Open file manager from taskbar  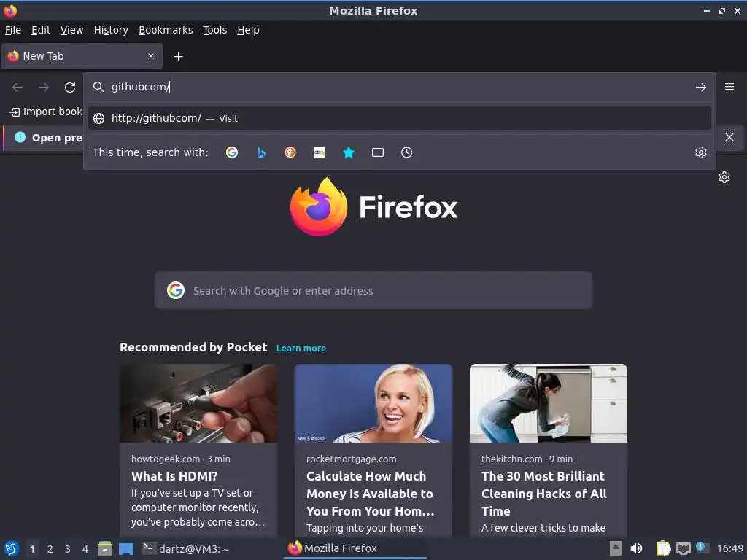coord(105,548)
